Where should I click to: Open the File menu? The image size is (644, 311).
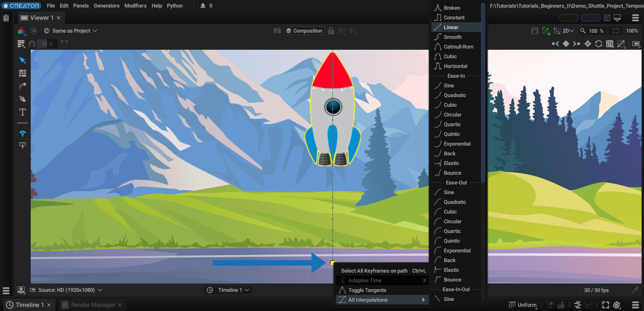(51, 6)
